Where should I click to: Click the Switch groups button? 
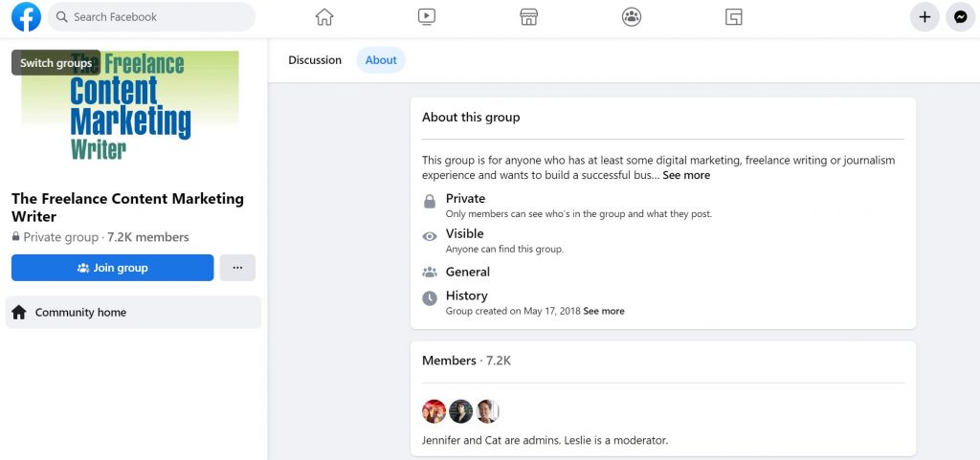[56, 63]
